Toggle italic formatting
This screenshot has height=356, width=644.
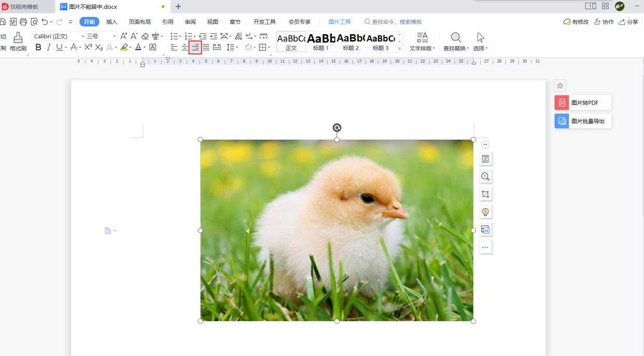(x=49, y=47)
